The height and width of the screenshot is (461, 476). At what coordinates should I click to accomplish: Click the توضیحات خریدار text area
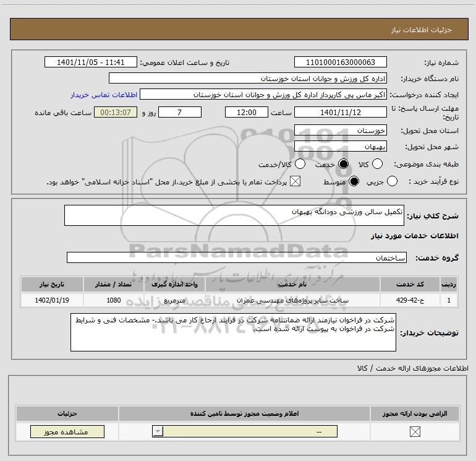(233, 332)
